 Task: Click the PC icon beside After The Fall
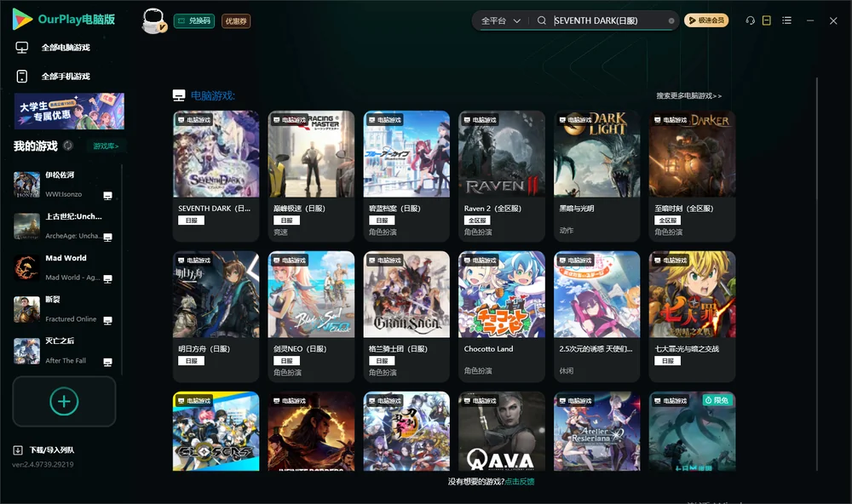pyautogui.click(x=107, y=363)
